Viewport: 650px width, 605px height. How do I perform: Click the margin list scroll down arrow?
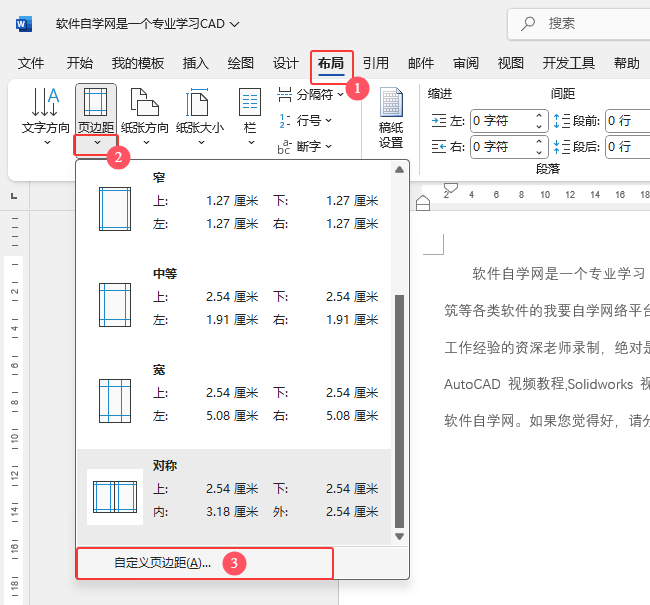point(399,537)
